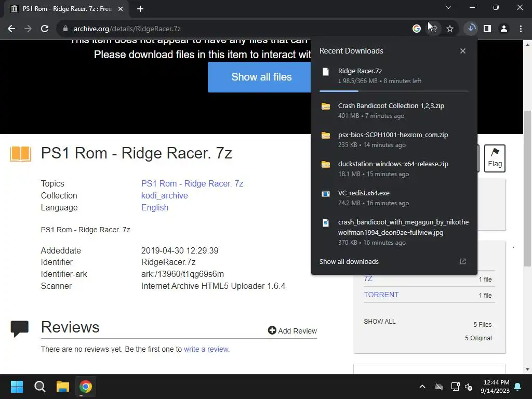532x399 pixels.
Task: Open the kodi_archive collection link
Action: pyautogui.click(x=165, y=195)
